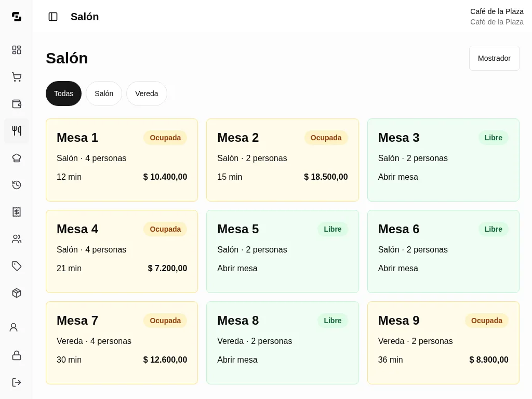Click the Salón title in top bar

[x=85, y=17]
